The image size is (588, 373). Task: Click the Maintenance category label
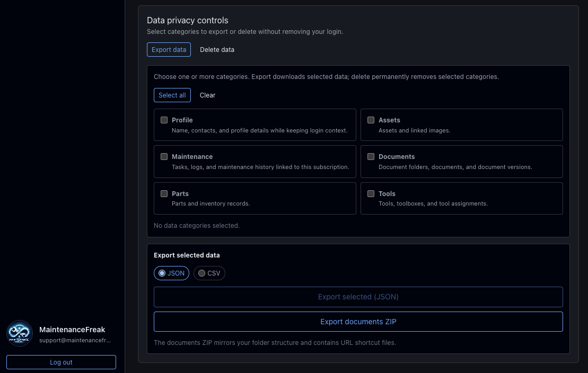point(192,157)
